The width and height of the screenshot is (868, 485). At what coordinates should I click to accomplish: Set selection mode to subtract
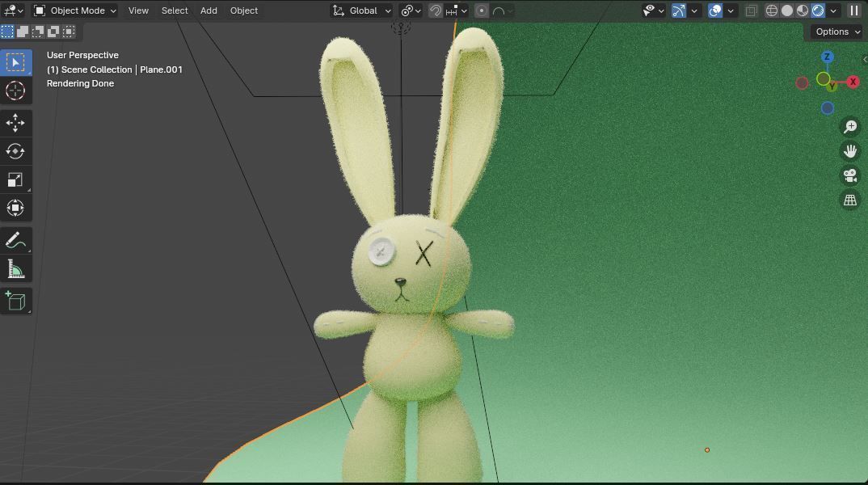[x=38, y=32]
